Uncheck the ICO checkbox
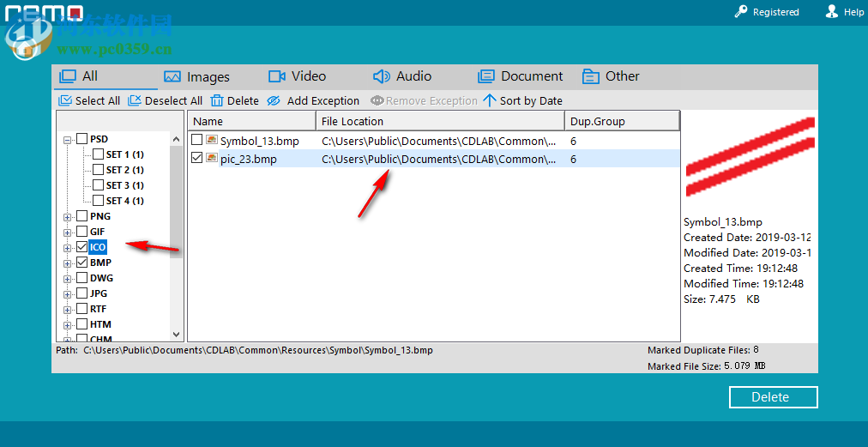Viewport: 868px width, 447px height. [81, 247]
